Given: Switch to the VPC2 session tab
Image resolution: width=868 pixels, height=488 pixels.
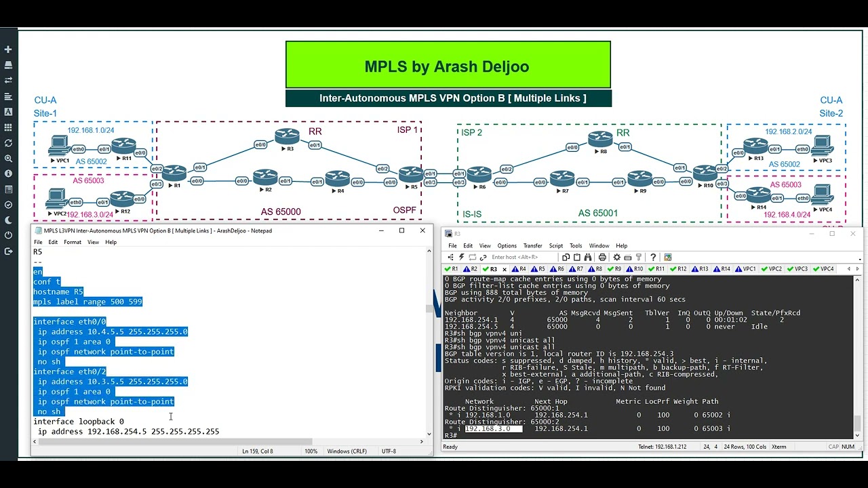Looking at the screenshot, I should [771, 269].
